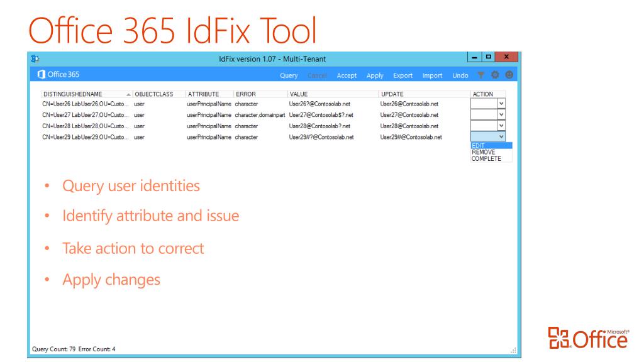Click value User29#?@Contosolab.net
The image size is (644, 362).
coord(321,137)
